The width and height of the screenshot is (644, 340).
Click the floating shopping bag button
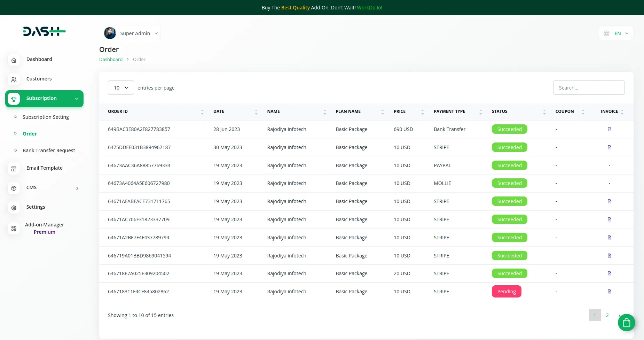point(626,323)
